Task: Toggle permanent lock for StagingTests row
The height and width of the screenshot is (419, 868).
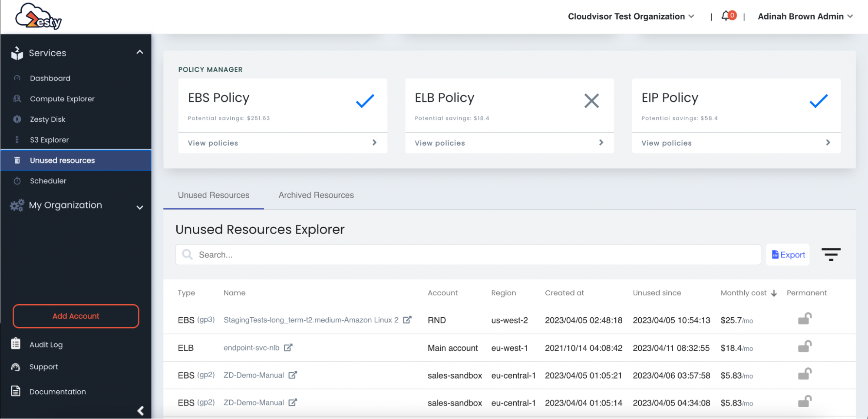Action: [x=805, y=319]
